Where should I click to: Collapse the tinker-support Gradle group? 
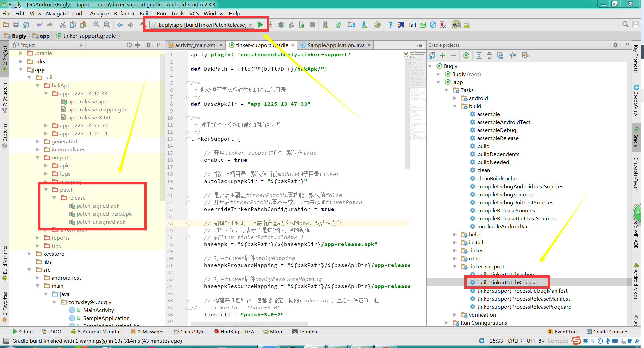(x=455, y=267)
